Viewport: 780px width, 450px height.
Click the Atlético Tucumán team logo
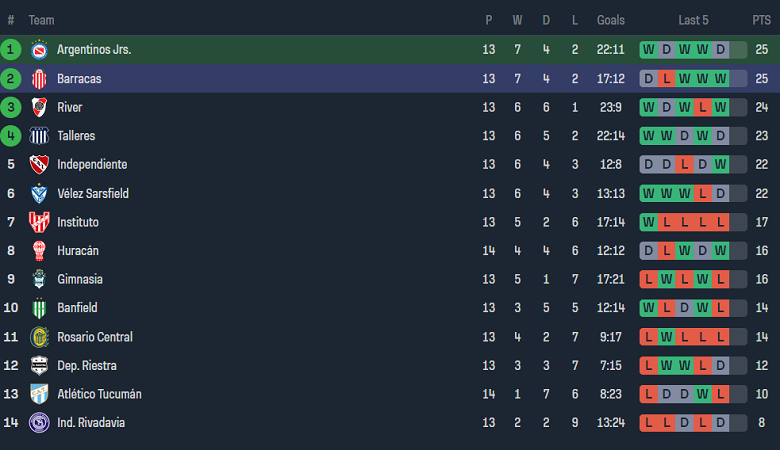click(x=39, y=394)
